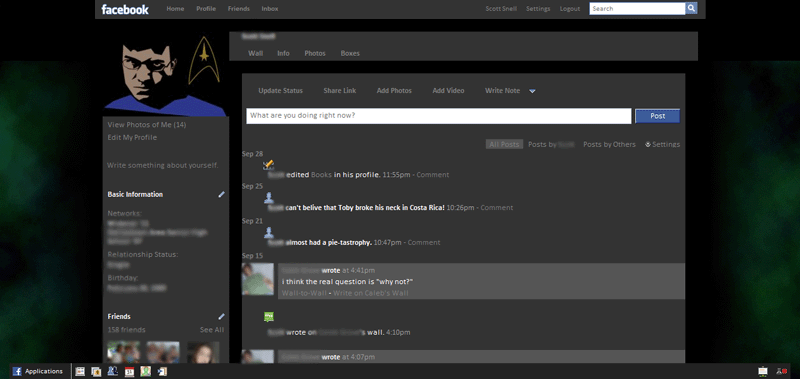Image resolution: width=800 pixels, height=379 pixels.
Task: Click the Facebook icon beside Applications
Action: point(17,371)
